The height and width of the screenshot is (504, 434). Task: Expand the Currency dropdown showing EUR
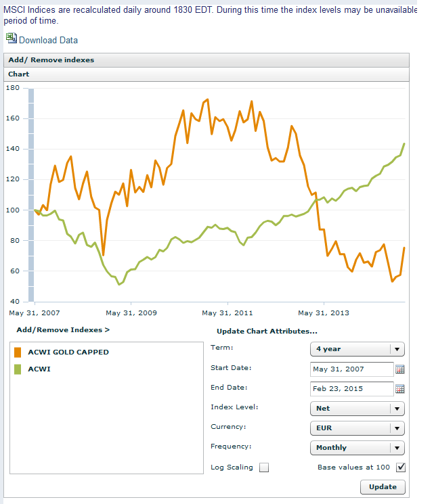[x=357, y=428]
